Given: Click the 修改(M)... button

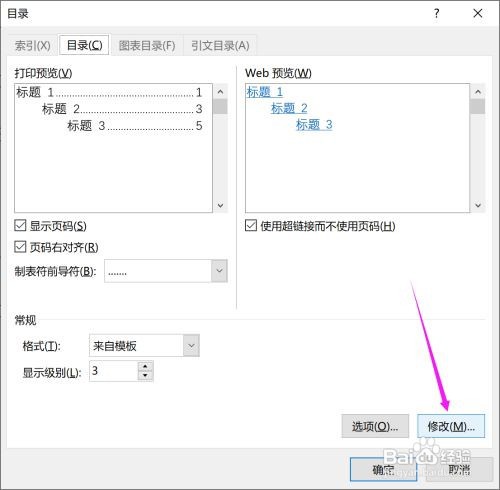Looking at the screenshot, I should click(451, 426).
